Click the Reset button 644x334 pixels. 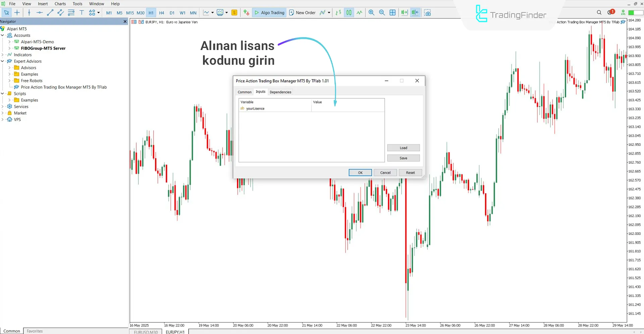click(x=410, y=173)
